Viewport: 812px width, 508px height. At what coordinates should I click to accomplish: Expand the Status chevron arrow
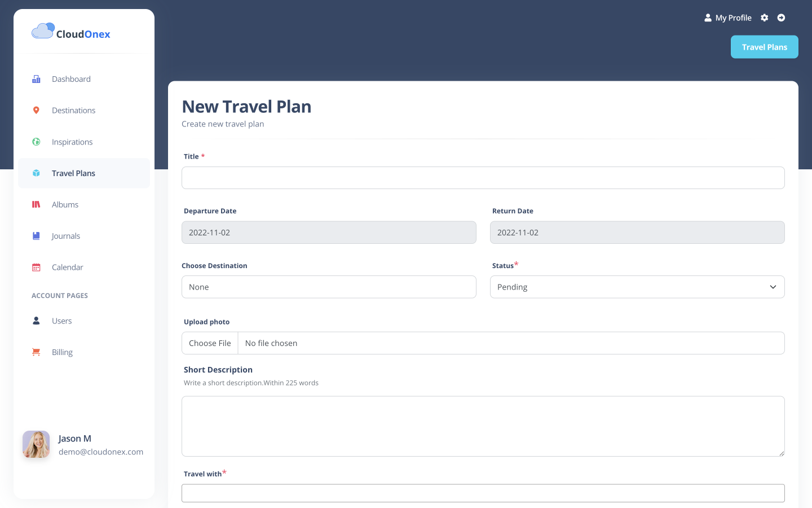[x=773, y=287]
